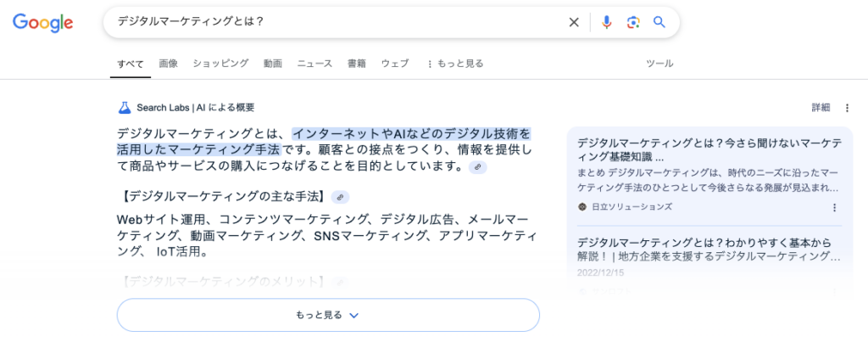Expand overview with もっと見る button
The width and height of the screenshot is (868, 337).
click(328, 315)
